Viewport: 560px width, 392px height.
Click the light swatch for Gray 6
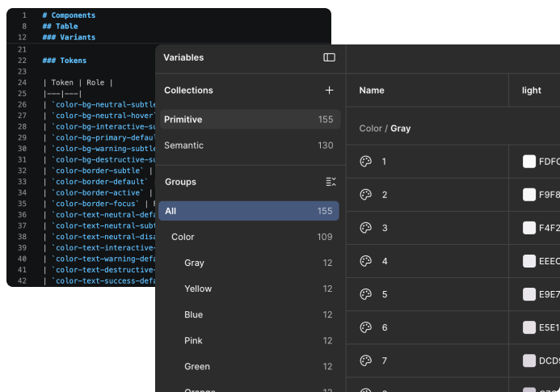(529, 327)
